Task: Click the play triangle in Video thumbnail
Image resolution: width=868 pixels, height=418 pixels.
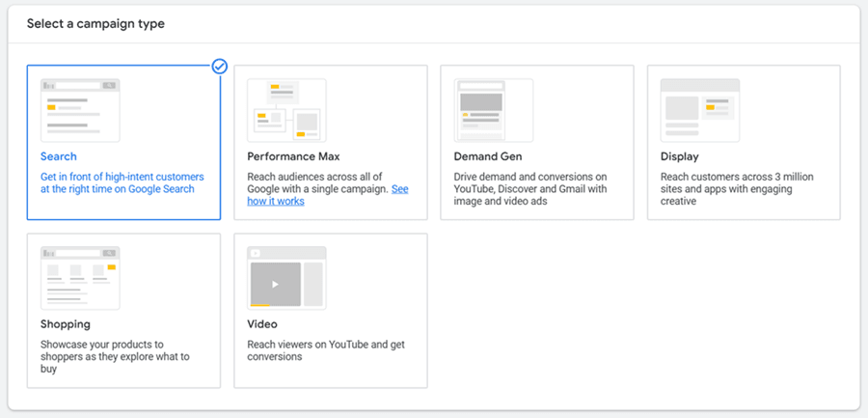Action: point(275,284)
